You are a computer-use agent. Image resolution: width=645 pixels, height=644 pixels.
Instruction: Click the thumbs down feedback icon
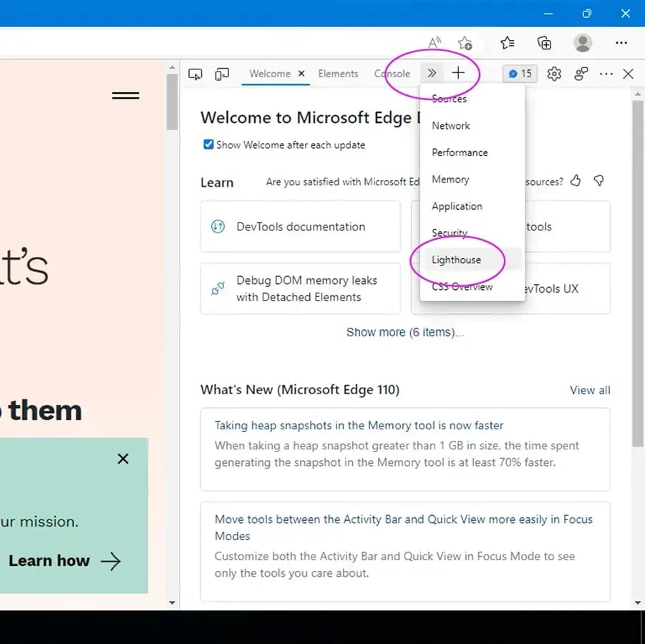click(599, 181)
